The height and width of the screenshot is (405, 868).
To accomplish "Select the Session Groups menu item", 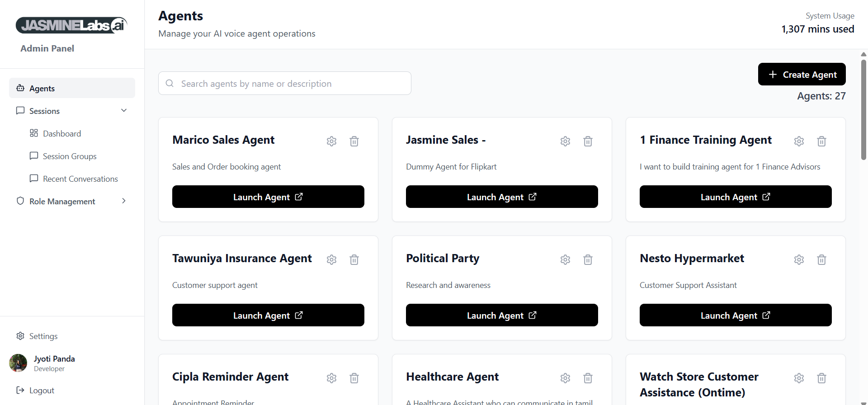I will pos(69,156).
